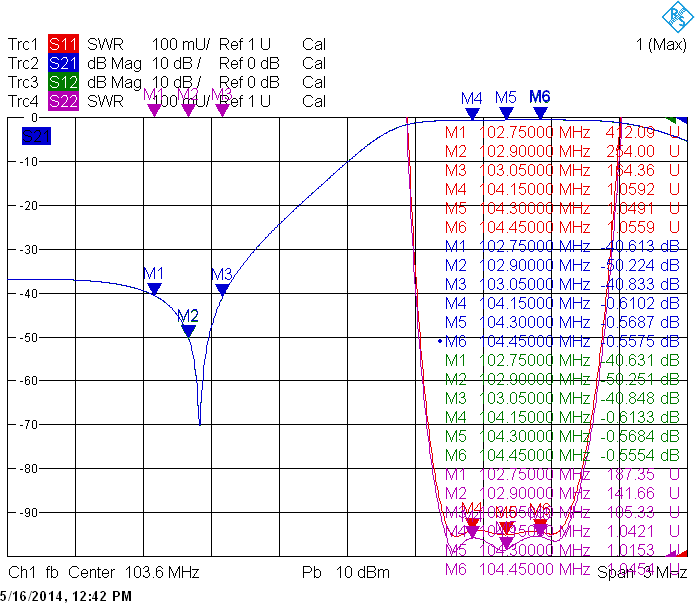Click red marker row M4 1.0592 U
Image resolution: width=695 pixels, height=613 pixels.
coord(562,189)
